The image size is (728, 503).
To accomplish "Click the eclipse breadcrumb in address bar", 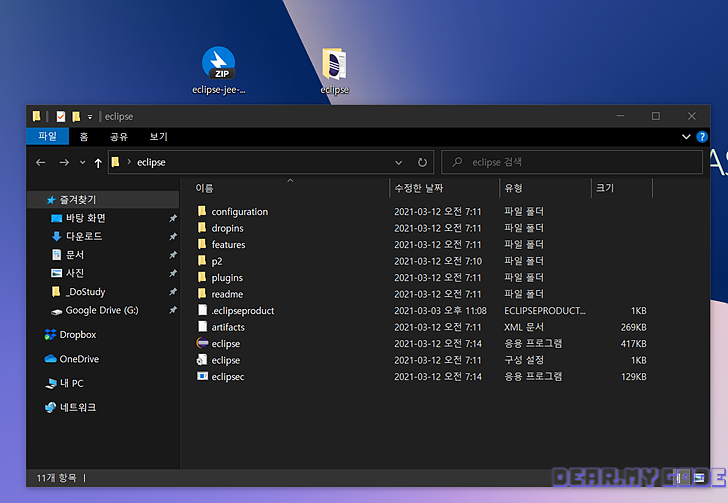I will tap(151, 162).
